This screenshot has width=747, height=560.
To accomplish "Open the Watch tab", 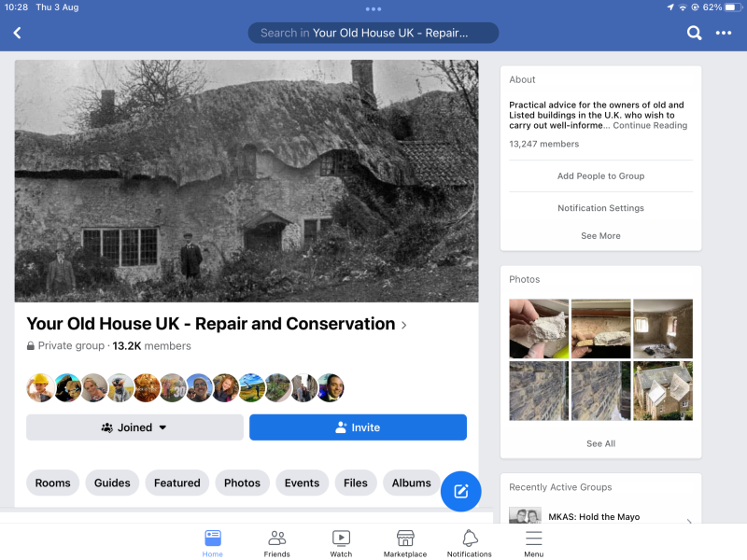I will click(341, 544).
